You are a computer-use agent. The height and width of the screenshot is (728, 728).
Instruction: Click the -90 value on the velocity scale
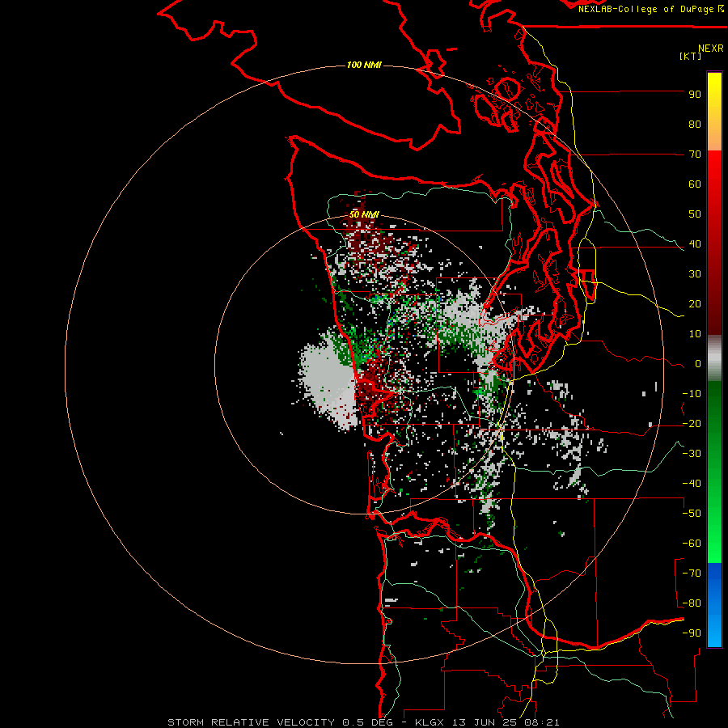(x=692, y=633)
